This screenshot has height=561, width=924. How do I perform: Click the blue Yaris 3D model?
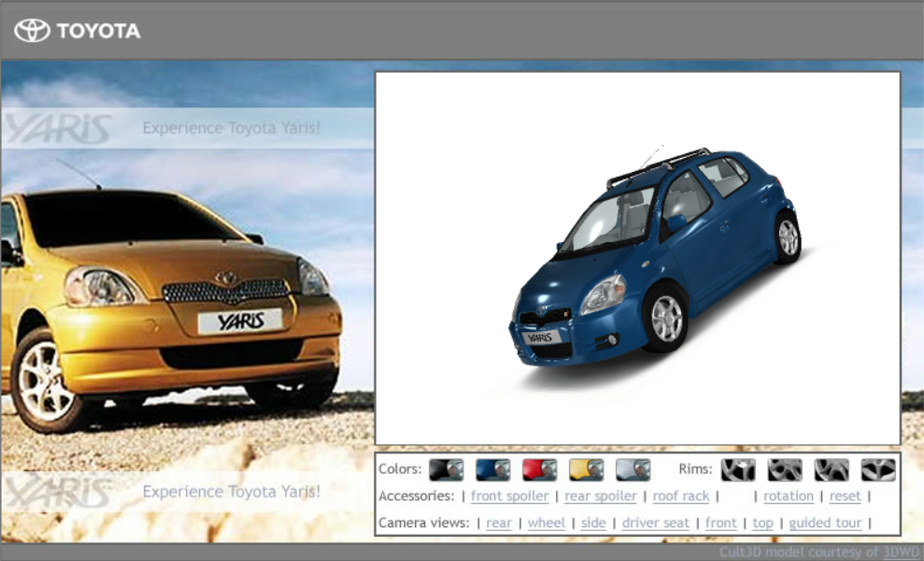tap(654, 256)
